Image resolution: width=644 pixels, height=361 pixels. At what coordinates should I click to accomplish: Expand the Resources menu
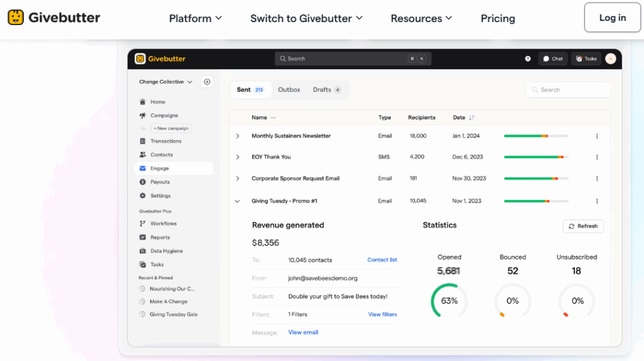[421, 18]
